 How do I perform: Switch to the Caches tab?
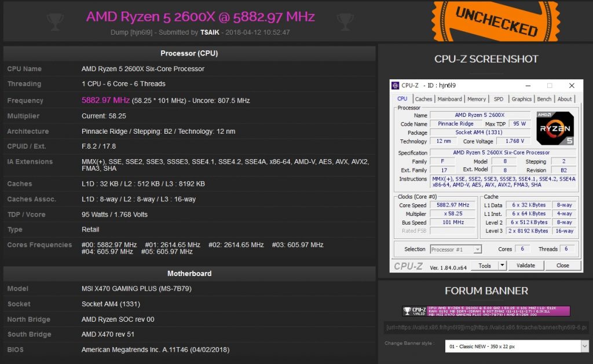pyautogui.click(x=423, y=98)
